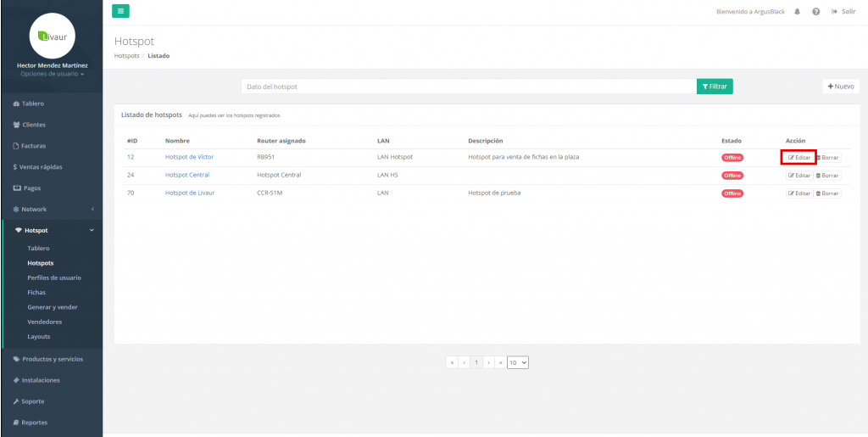868x437 pixels.
Task: Open the notifications bell icon
Action: (798, 12)
